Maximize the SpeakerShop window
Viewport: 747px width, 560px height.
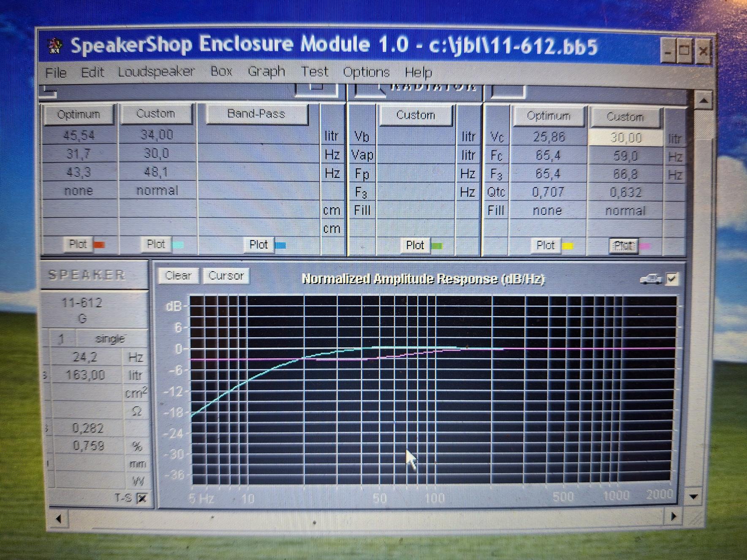point(684,51)
